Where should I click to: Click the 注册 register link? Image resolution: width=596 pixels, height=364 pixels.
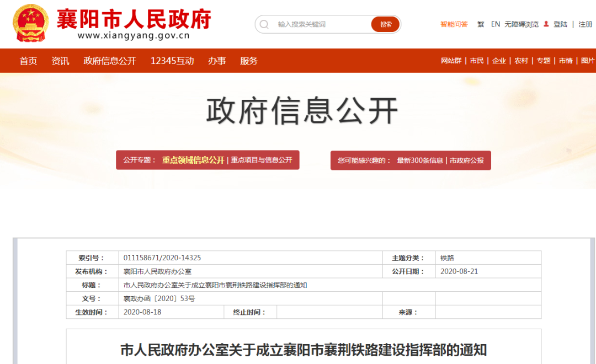pyautogui.click(x=585, y=24)
